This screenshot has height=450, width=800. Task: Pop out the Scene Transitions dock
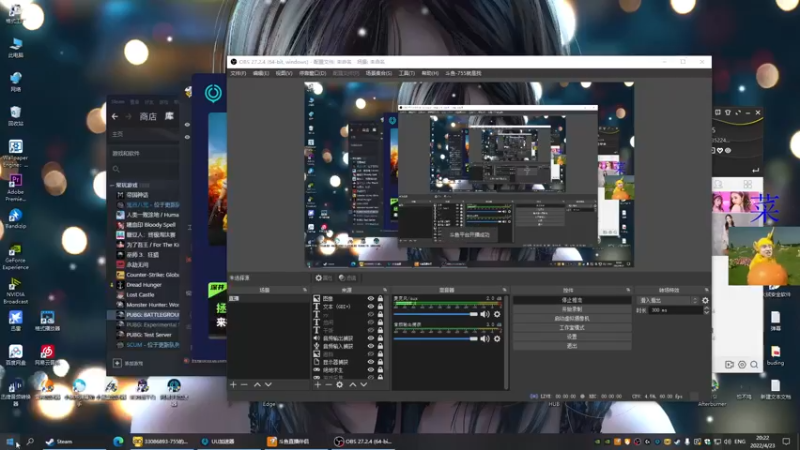click(x=706, y=290)
